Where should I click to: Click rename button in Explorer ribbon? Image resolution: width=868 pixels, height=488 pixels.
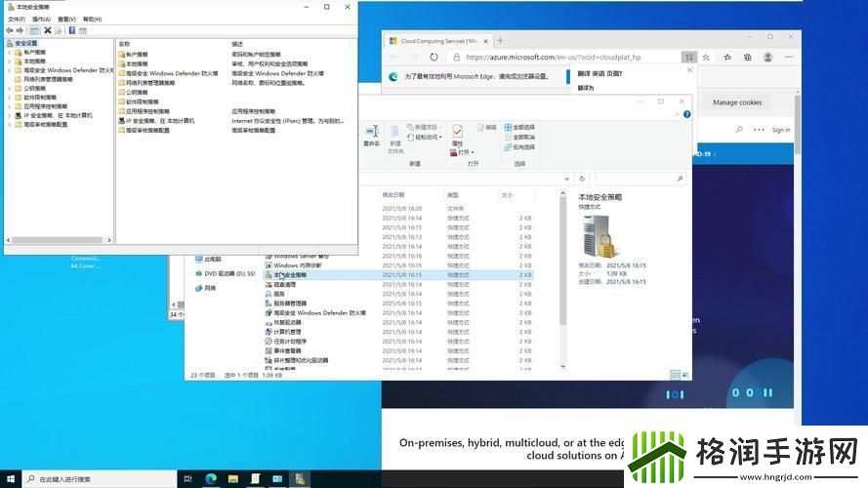pyautogui.click(x=372, y=136)
